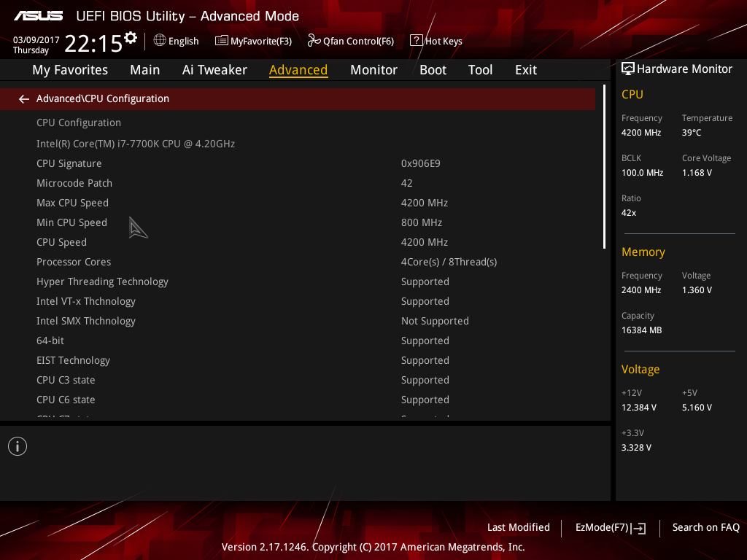Click the 16384 MB capacity reading
747x560 pixels.
click(x=641, y=330)
